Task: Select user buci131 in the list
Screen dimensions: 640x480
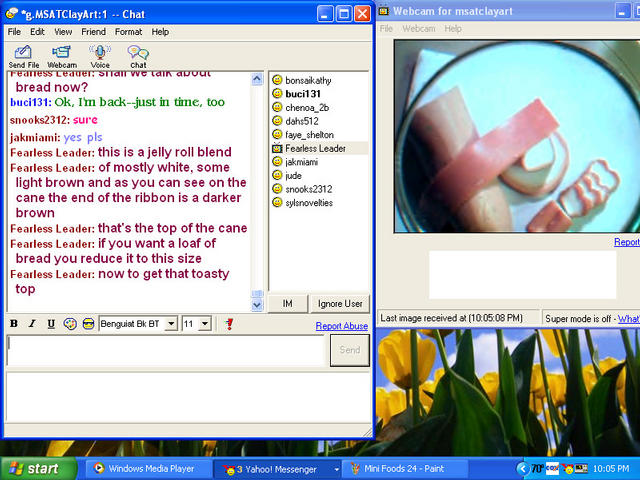Action: (x=303, y=94)
